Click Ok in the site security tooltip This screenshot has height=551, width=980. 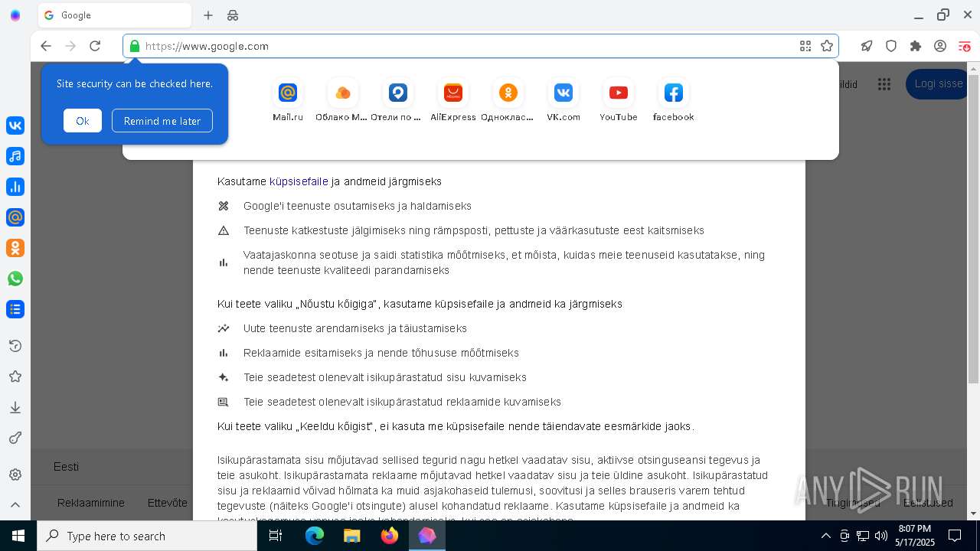83,121
